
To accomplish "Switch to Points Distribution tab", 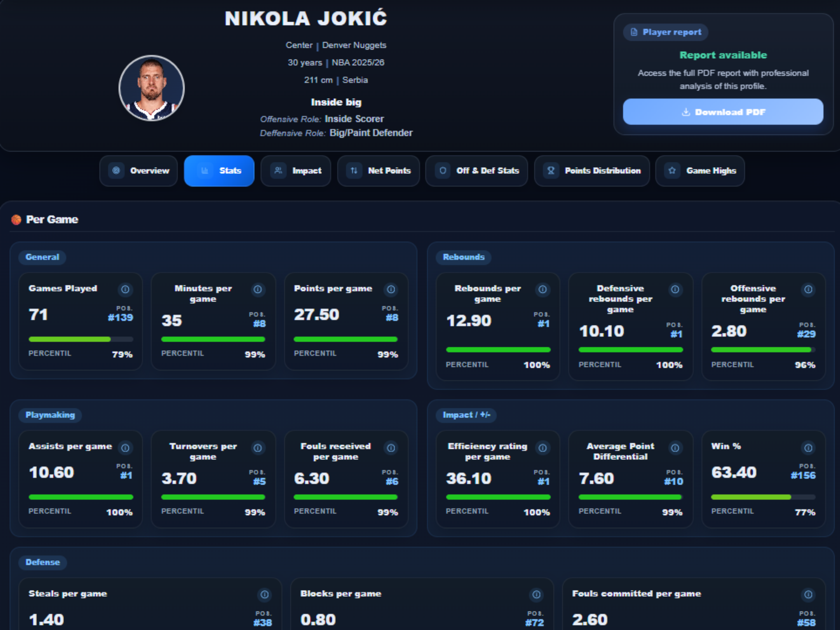I will click(592, 171).
